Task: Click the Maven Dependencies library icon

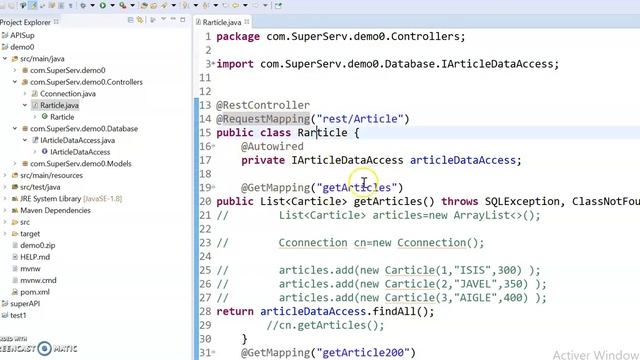Action: point(15,211)
